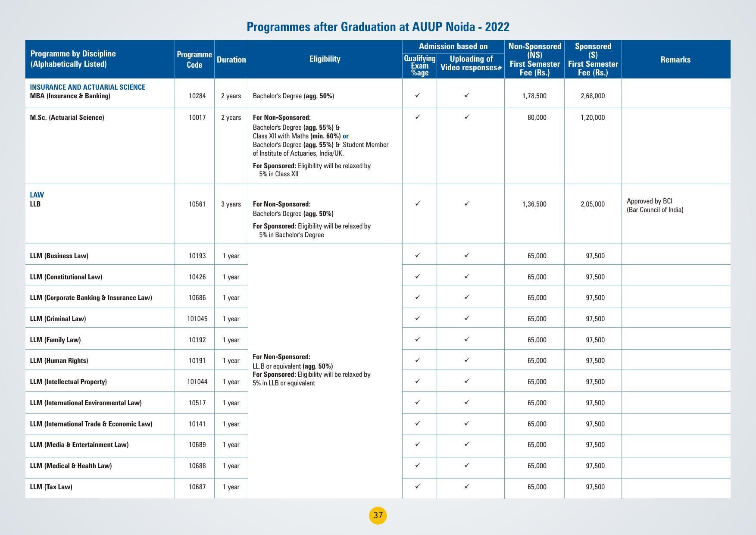This screenshot has height=535, width=756.
Task: Click the sponsored fee "2,68,000"
Action: 593,96
